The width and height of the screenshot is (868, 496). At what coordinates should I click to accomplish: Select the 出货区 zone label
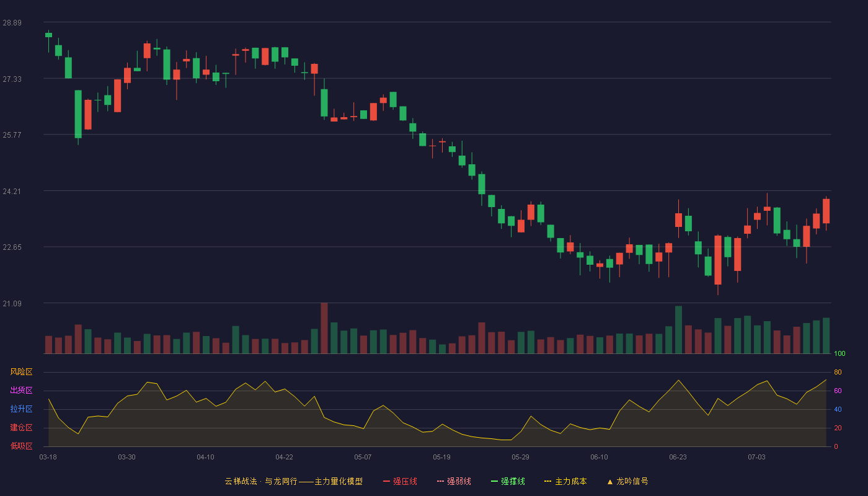coord(21,391)
